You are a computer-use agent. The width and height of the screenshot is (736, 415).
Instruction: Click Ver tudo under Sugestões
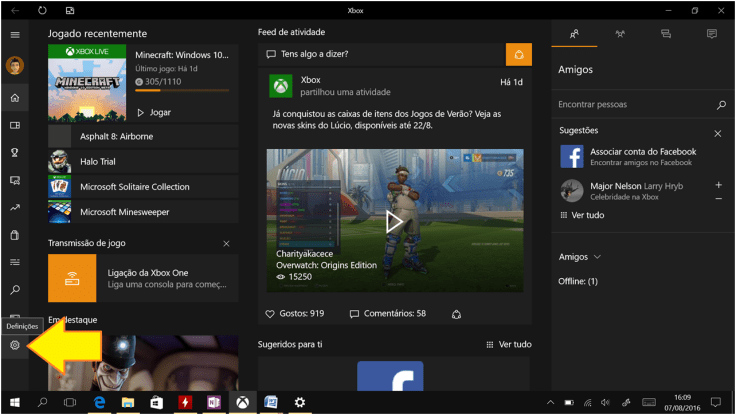coord(586,215)
